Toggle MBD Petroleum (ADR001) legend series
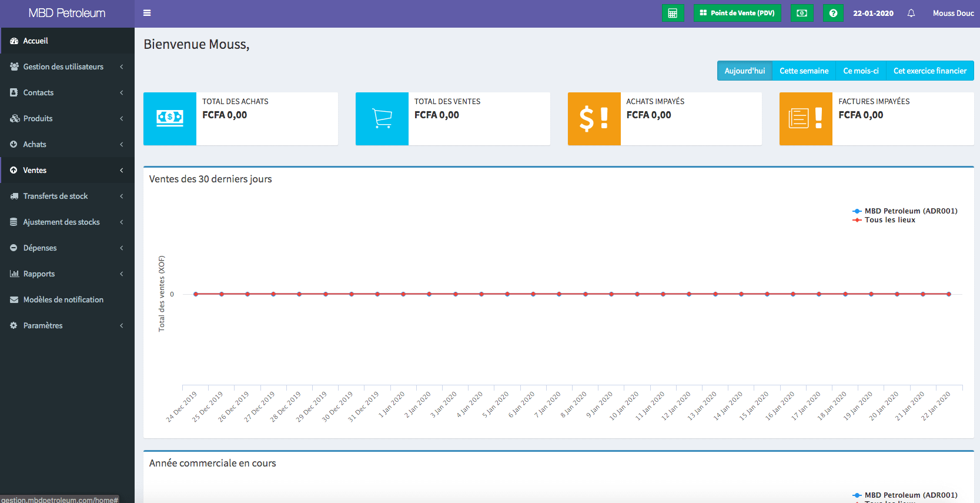This screenshot has height=503, width=980. (910, 211)
